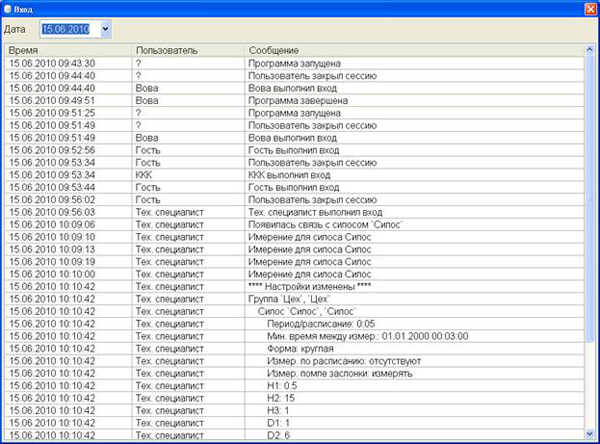Sort by the Пользователь column header
Image resolution: width=600 pixels, height=444 pixels.
click(189, 51)
